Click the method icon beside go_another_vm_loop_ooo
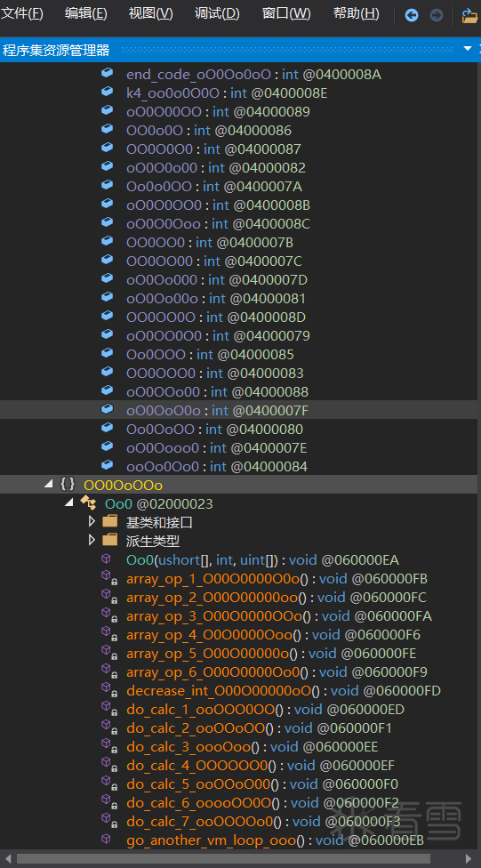This screenshot has height=868, width=481. 107,840
